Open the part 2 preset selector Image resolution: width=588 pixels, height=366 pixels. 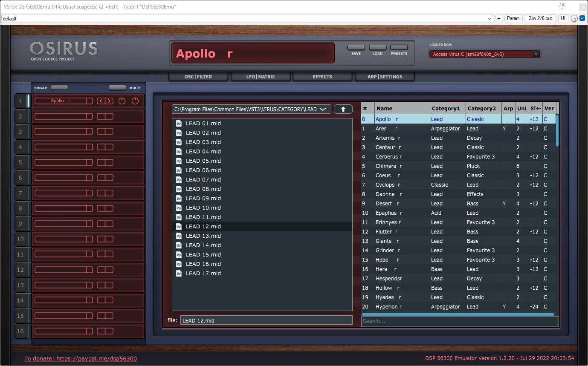coord(64,116)
